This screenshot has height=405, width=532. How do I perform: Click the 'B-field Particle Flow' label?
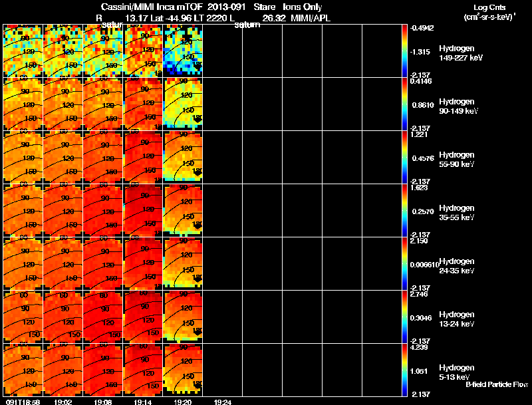pos(497,384)
